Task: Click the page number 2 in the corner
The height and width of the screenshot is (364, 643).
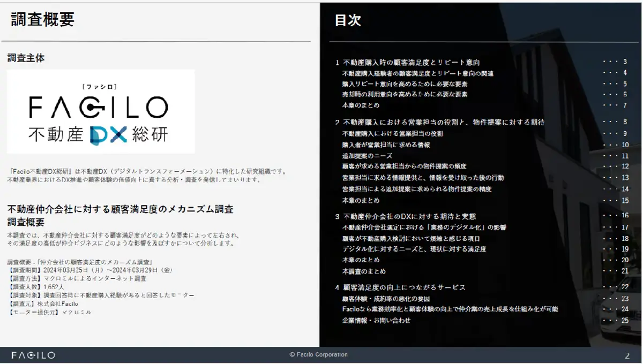Action: (x=627, y=355)
